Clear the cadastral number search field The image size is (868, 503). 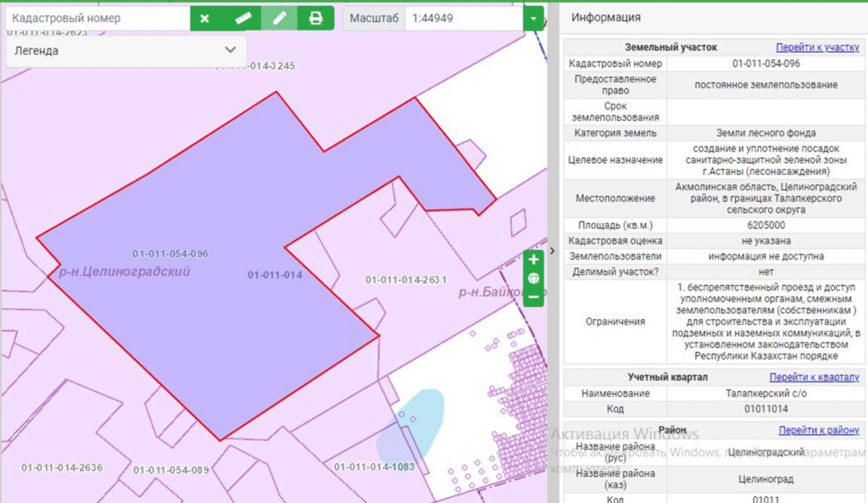click(x=205, y=19)
